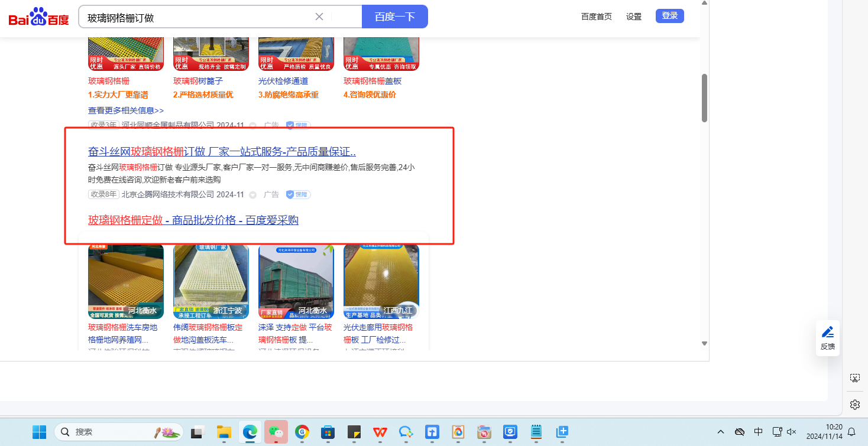Open the 江西九江 product thumbnail

click(x=381, y=281)
